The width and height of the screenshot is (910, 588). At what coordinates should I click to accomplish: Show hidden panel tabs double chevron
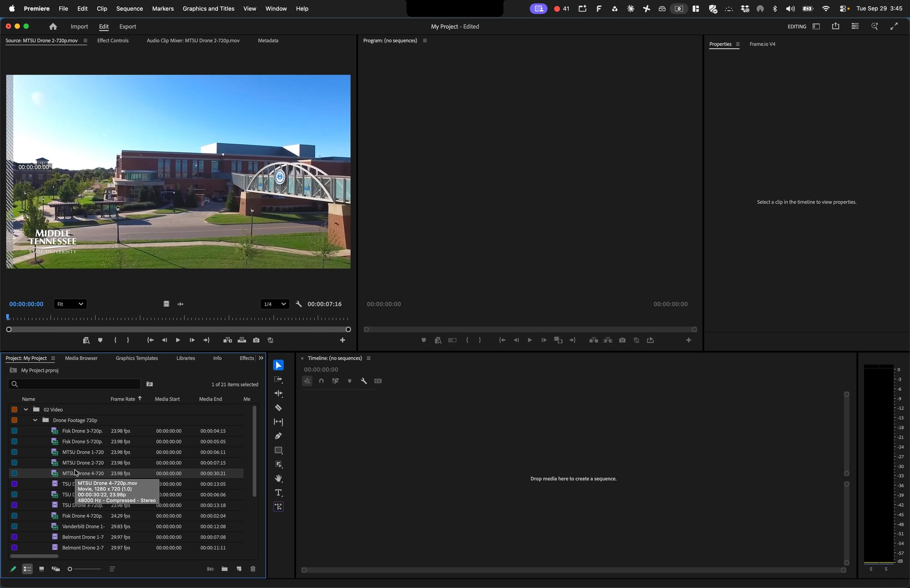click(x=261, y=358)
